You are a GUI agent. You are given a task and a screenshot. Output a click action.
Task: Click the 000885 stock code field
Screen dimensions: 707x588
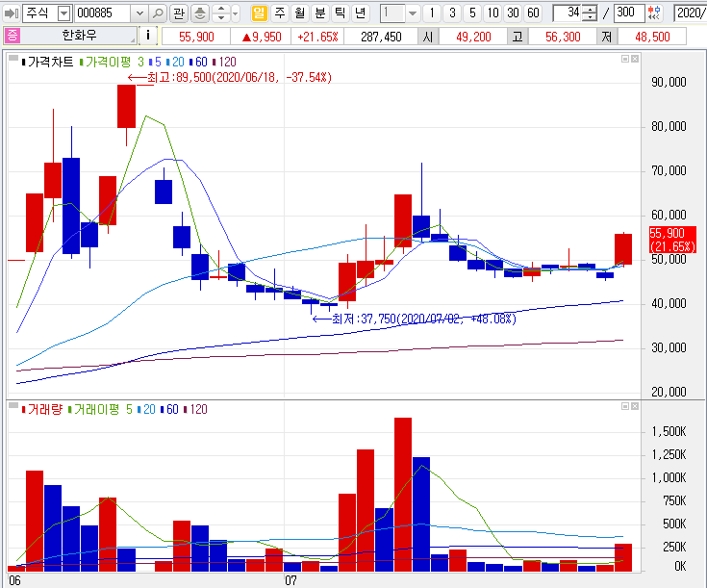tap(103, 13)
